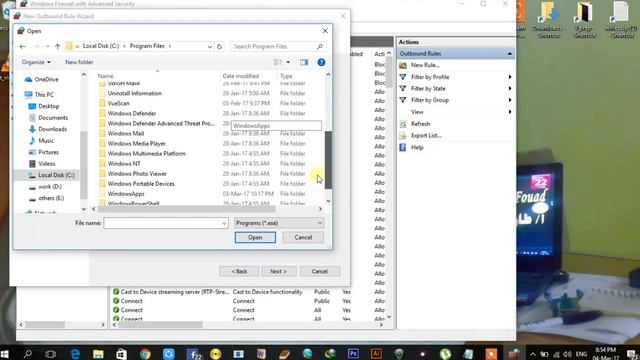The width and height of the screenshot is (640, 360).
Task: Select the Windows Media Player folder
Action: coord(137,144)
